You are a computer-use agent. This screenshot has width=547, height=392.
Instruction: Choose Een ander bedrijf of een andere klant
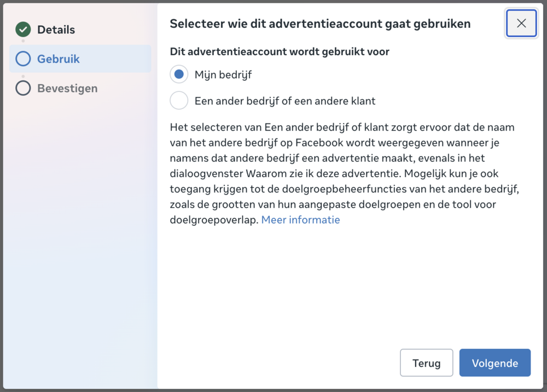pyautogui.click(x=179, y=100)
